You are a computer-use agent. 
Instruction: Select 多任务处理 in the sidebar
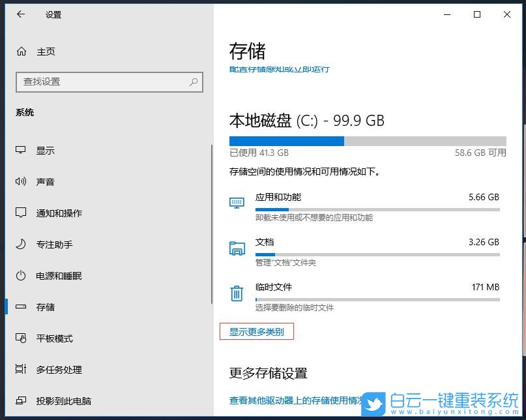point(47,369)
